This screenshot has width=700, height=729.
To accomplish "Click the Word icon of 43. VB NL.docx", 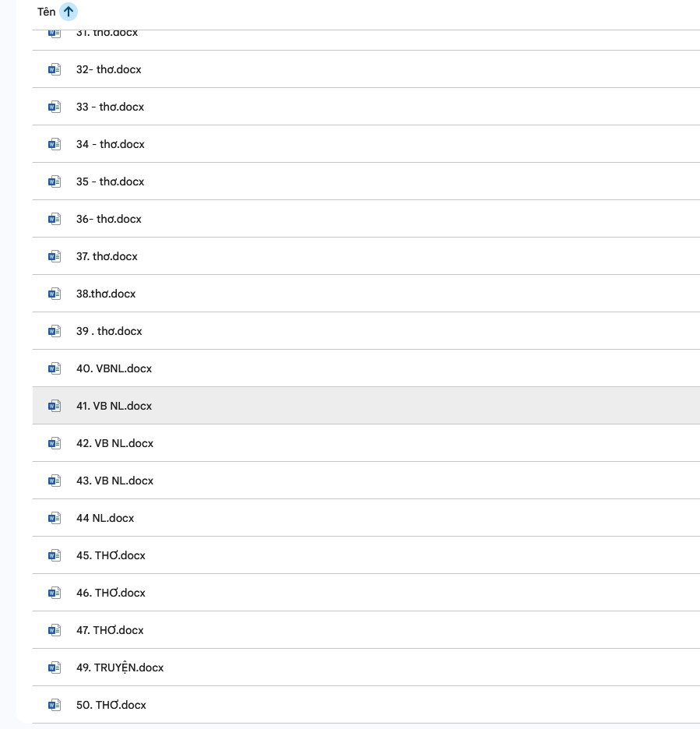I will pos(55,481).
